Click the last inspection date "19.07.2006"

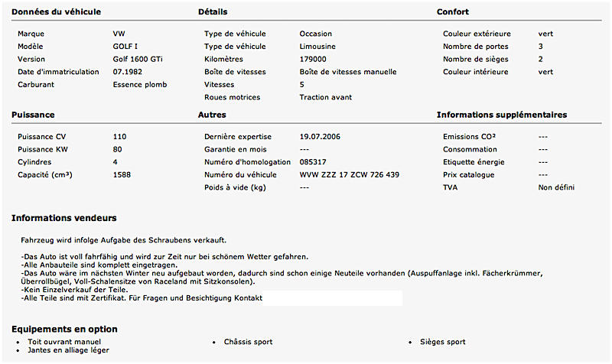point(321,136)
